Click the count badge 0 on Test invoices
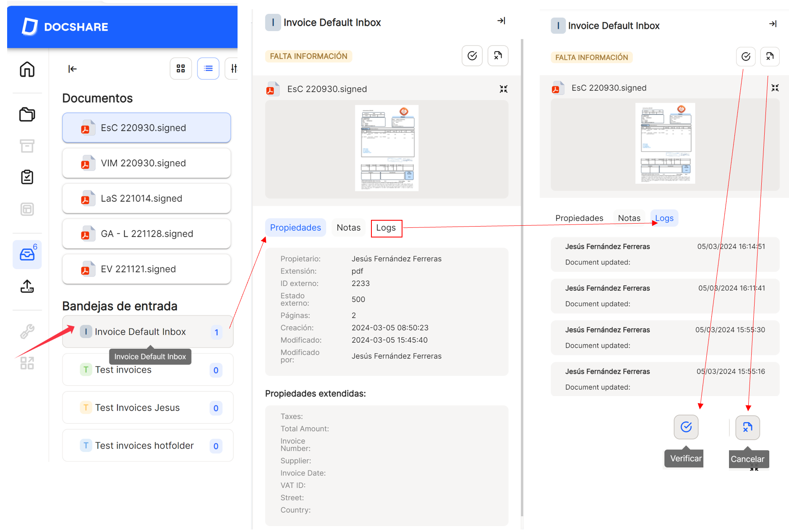Viewport: 789px width, 532px height. point(216,370)
